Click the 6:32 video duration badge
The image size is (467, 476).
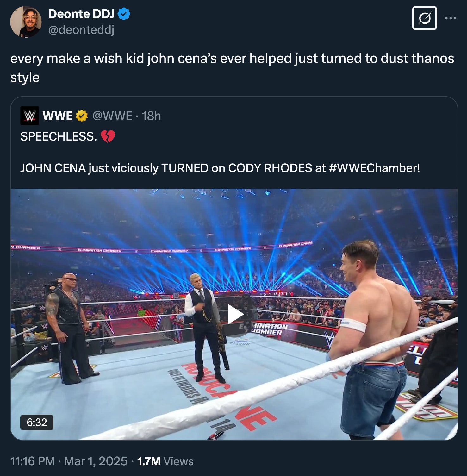[x=37, y=422]
